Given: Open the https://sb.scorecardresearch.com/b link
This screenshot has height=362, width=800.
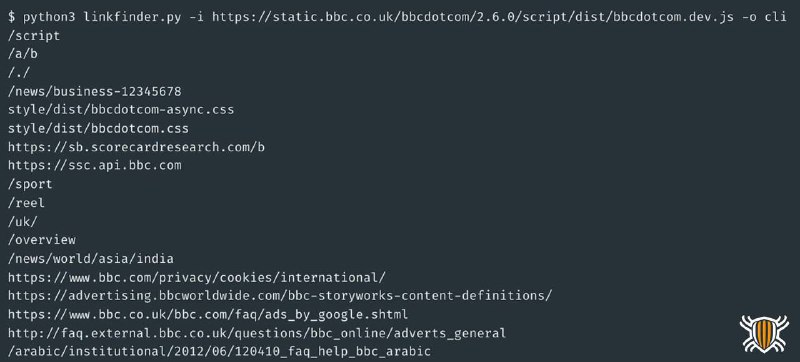Looking at the screenshot, I should [136, 147].
